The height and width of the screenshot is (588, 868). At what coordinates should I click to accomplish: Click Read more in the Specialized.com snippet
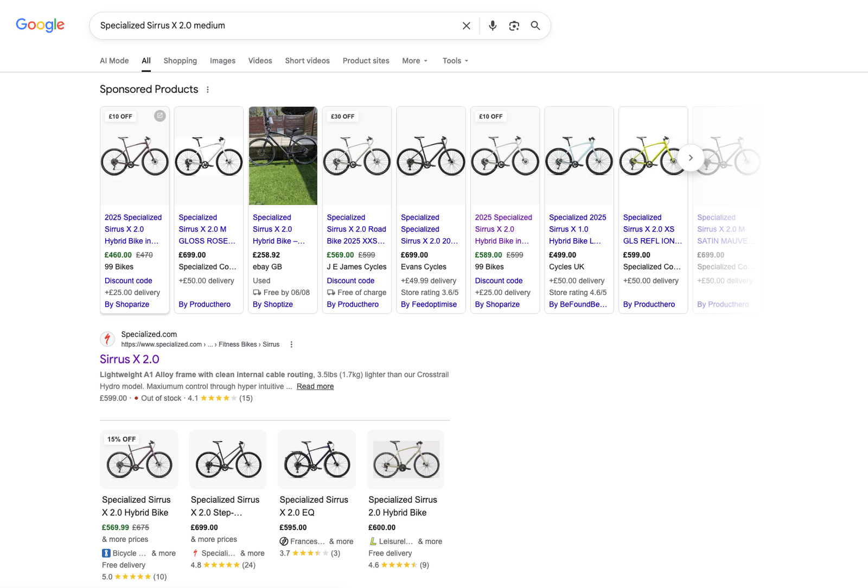pyautogui.click(x=315, y=386)
